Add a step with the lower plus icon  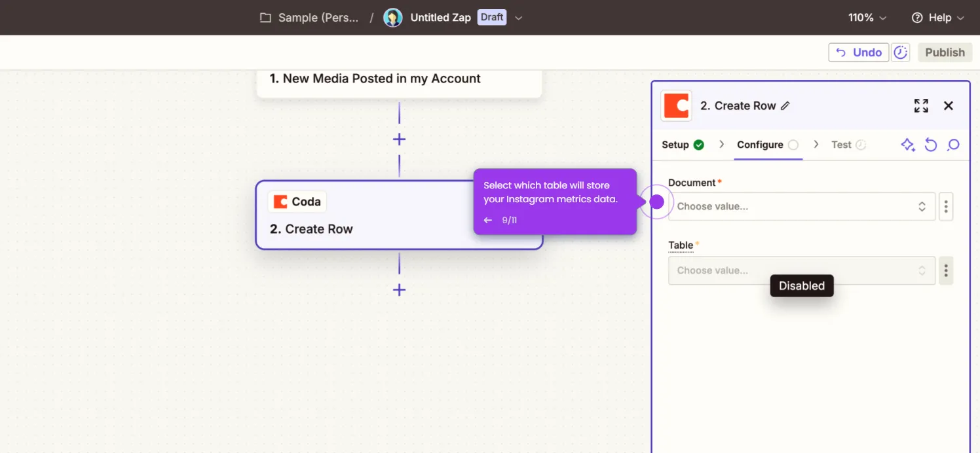[x=399, y=290]
